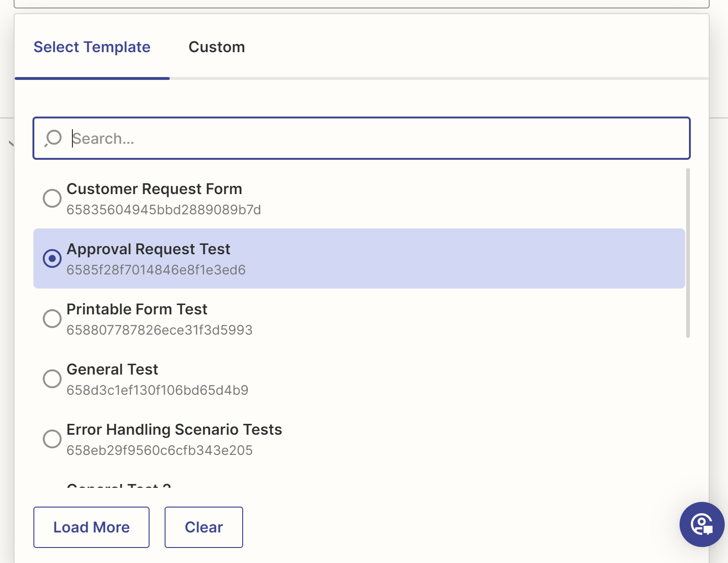The image size is (728, 563).
Task: Switch to the Select Template tab
Action: pyautogui.click(x=92, y=47)
